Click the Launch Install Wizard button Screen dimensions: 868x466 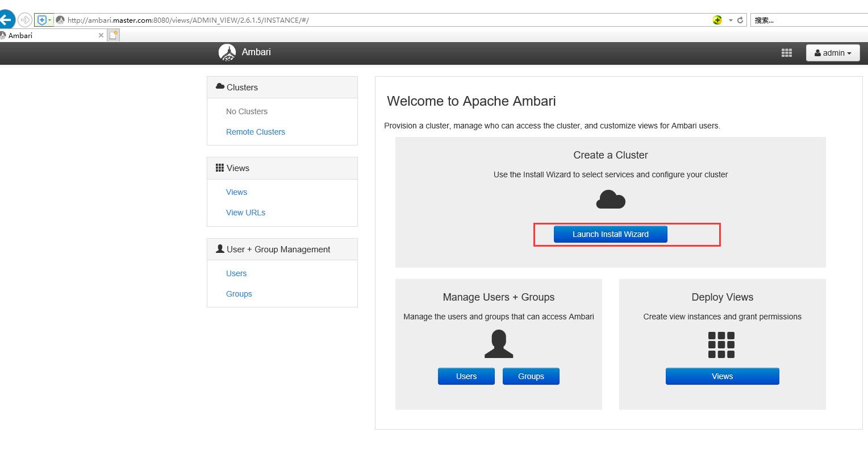pyautogui.click(x=611, y=234)
